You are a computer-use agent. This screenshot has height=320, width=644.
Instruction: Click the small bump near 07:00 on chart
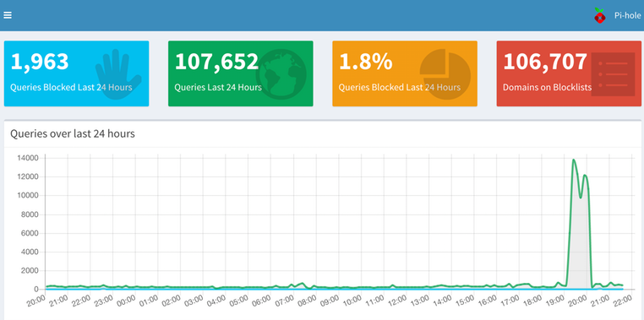(x=303, y=283)
